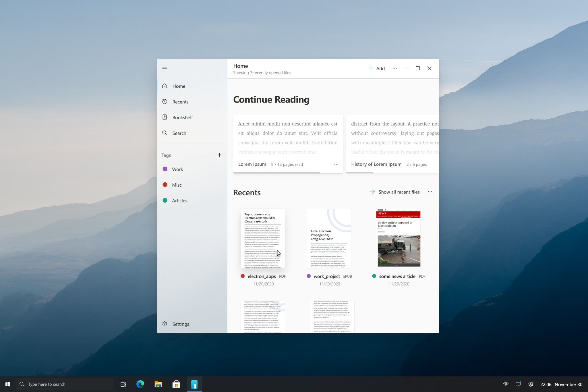Launch Microsoft Edge from the taskbar

[140, 384]
